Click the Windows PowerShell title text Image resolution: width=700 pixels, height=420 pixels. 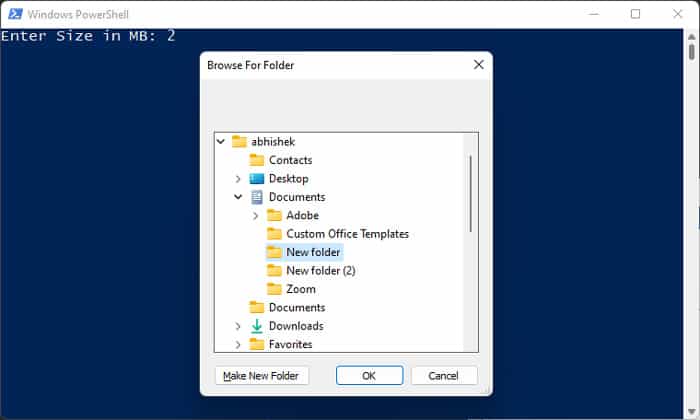click(78, 14)
